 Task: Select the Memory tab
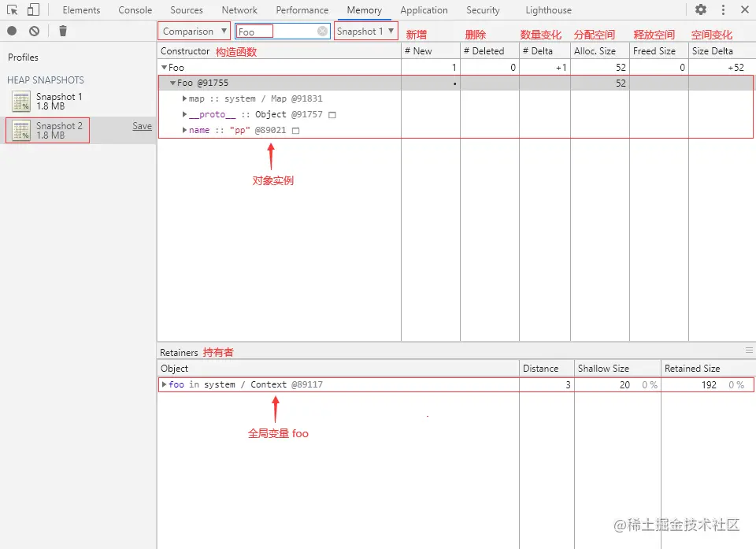tap(365, 10)
